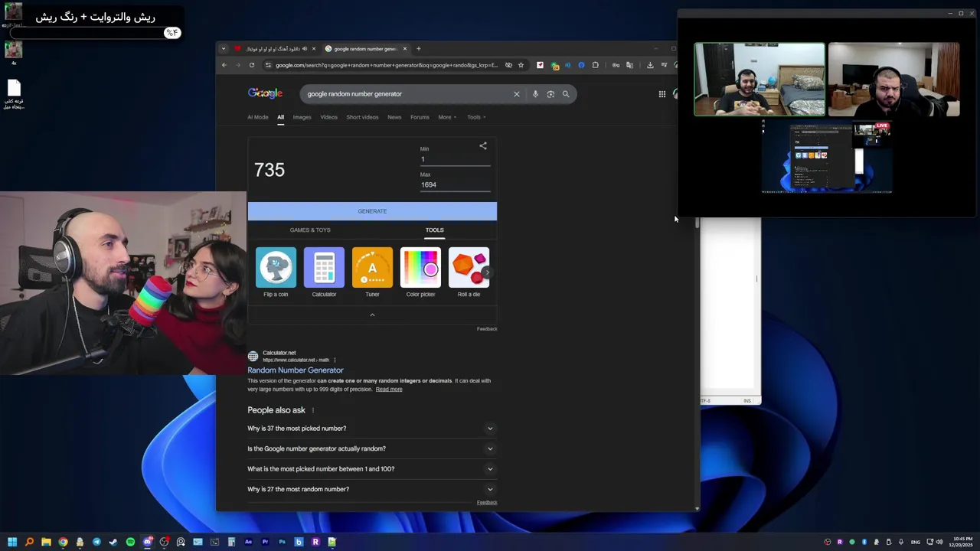Search by voice microphone icon
Screen dimensions: 980x551
click(535, 94)
